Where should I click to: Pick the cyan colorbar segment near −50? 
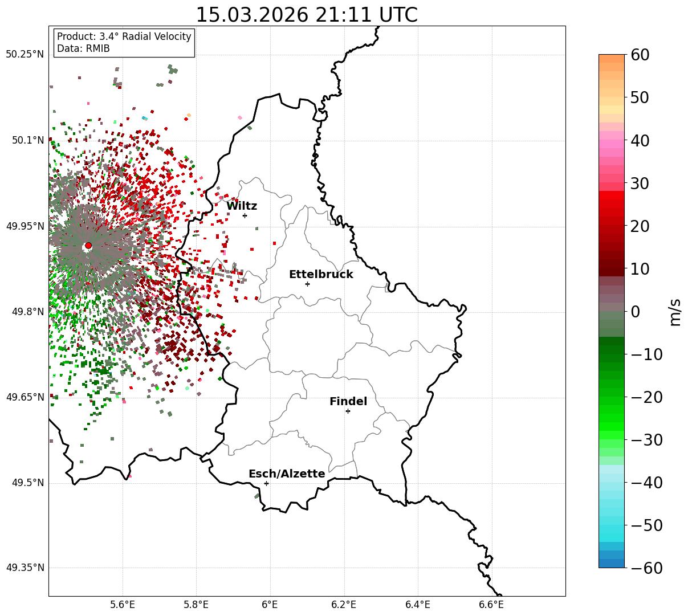612,530
